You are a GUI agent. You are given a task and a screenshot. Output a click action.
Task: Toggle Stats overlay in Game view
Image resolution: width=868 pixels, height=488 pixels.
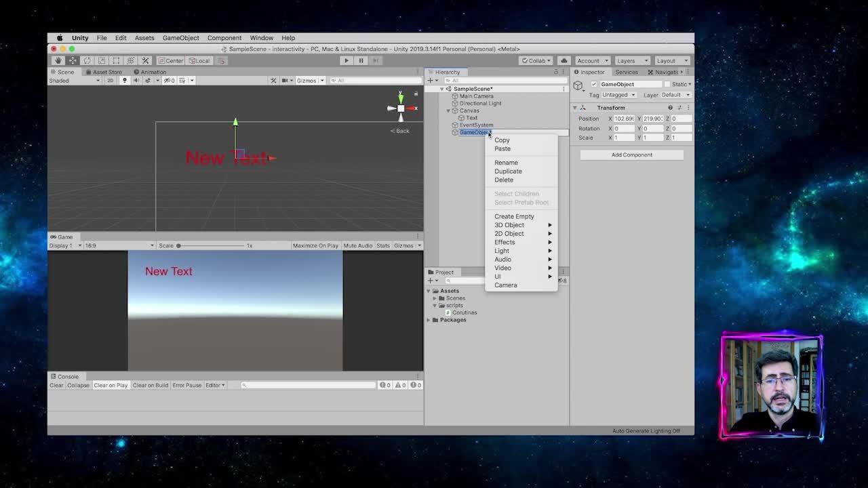click(383, 245)
